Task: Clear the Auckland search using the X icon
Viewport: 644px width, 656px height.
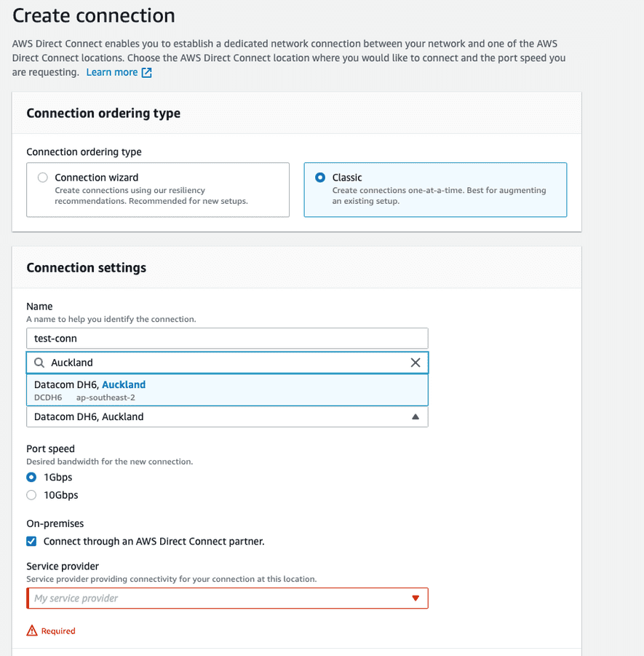Action: [x=415, y=362]
